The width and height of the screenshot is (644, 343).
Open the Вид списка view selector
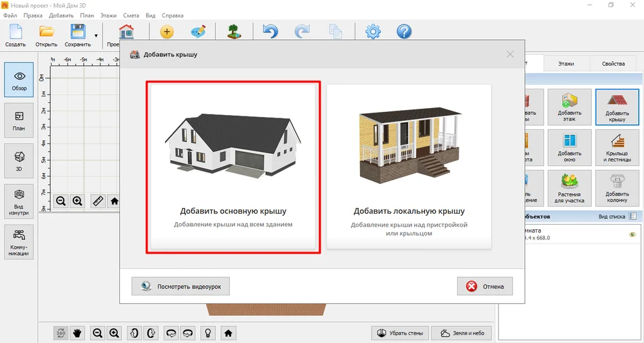(x=618, y=216)
